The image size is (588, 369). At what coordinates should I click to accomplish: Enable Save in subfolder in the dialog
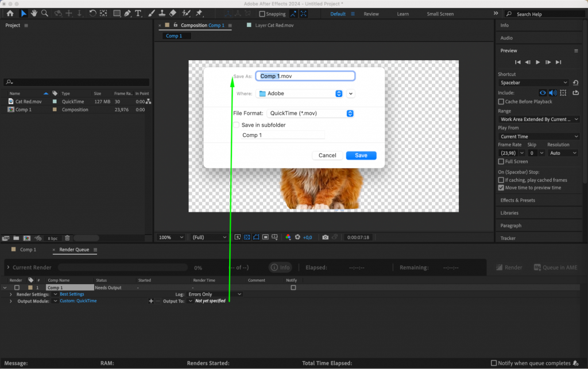pyautogui.click(x=235, y=125)
